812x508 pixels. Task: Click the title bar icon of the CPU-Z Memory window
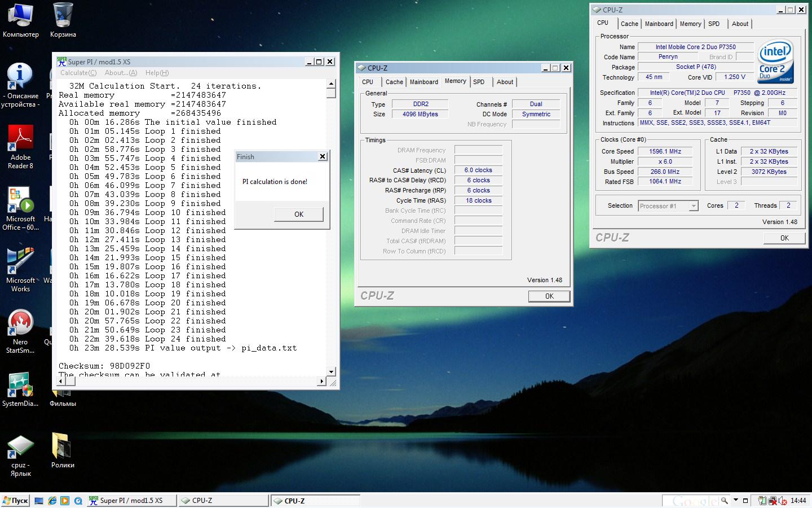(x=362, y=68)
